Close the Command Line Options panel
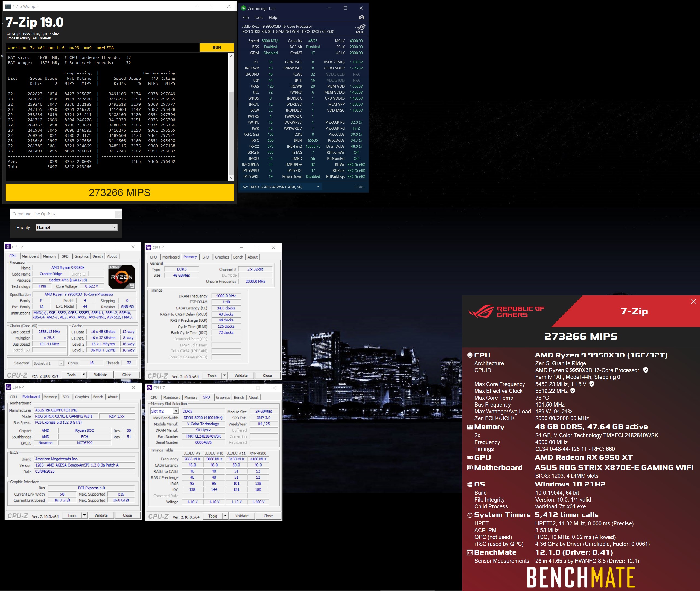Image resolution: width=700 pixels, height=591 pixels. pos(118,214)
